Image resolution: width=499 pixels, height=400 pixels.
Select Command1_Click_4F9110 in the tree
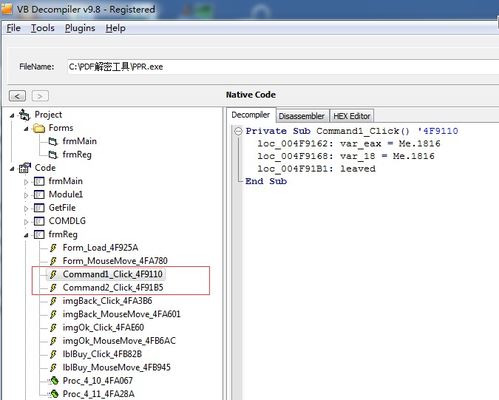click(x=113, y=274)
